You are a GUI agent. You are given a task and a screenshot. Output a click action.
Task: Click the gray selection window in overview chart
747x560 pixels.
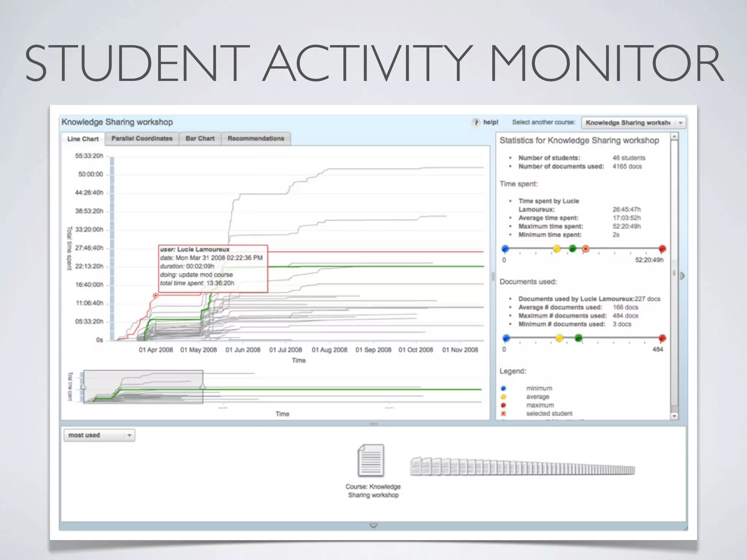tap(143, 387)
